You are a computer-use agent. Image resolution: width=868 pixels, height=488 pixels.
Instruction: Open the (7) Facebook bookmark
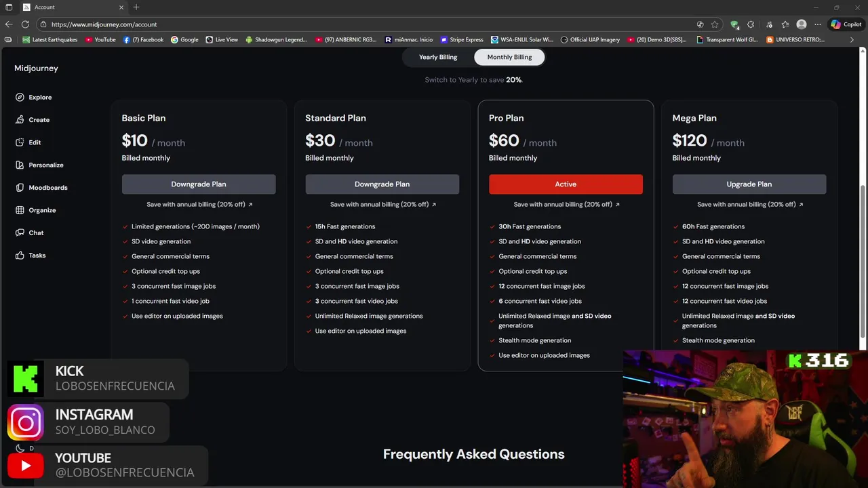[x=143, y=40]
